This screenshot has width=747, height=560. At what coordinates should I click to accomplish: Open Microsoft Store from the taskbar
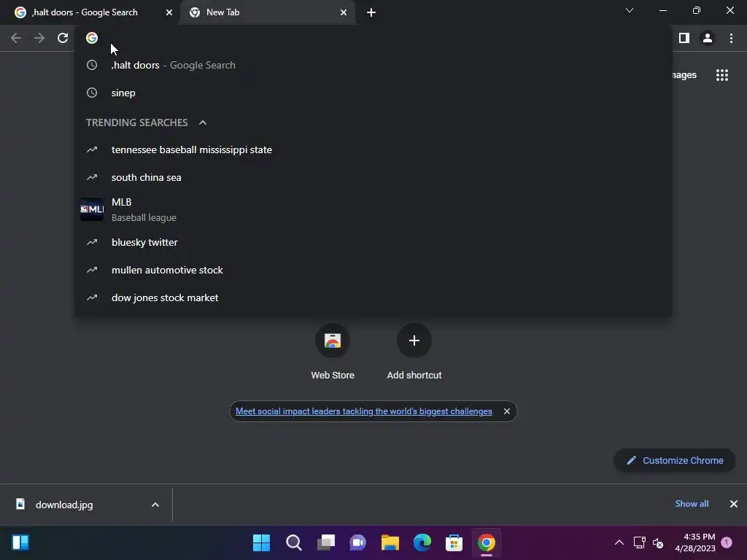(x=454, y=542)
